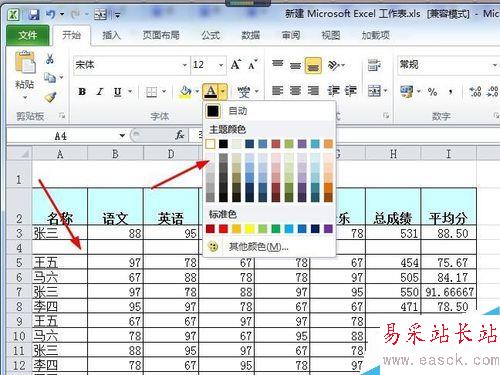Switch to the 数据 Data tab
The image size is (500, 375).
[x=250, y=35]
